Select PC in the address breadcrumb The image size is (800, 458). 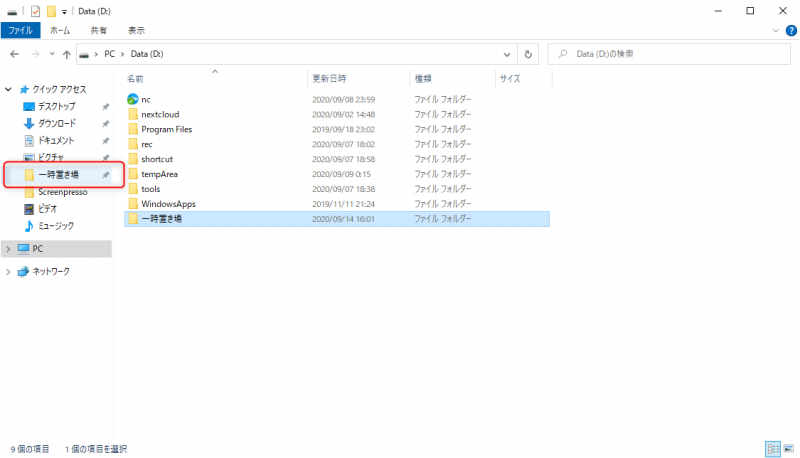pos(109,54)
